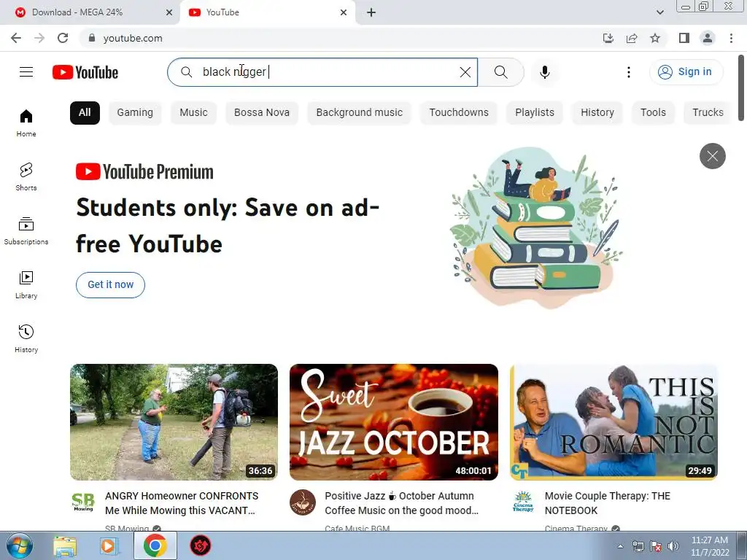Select the Bossa Nova filter chip
Image resolution: width=747 pixels, height=560 pixels.
point(262,113)
